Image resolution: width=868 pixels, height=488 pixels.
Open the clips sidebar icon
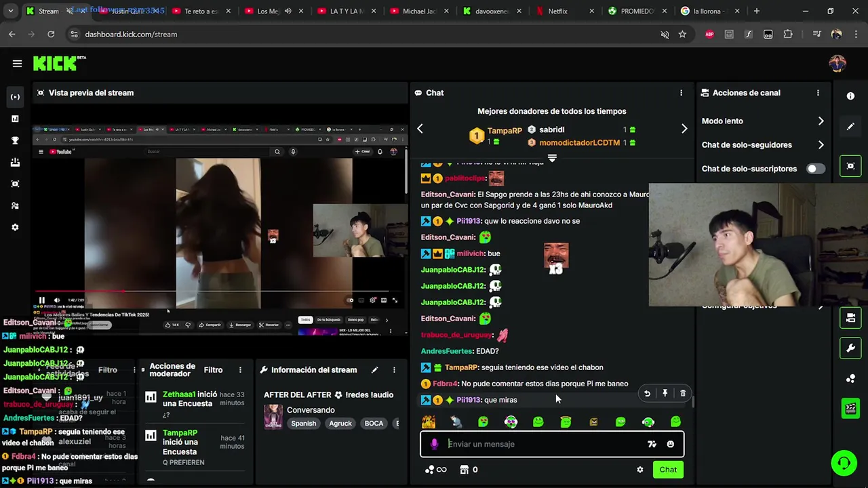tap(15, 184)
